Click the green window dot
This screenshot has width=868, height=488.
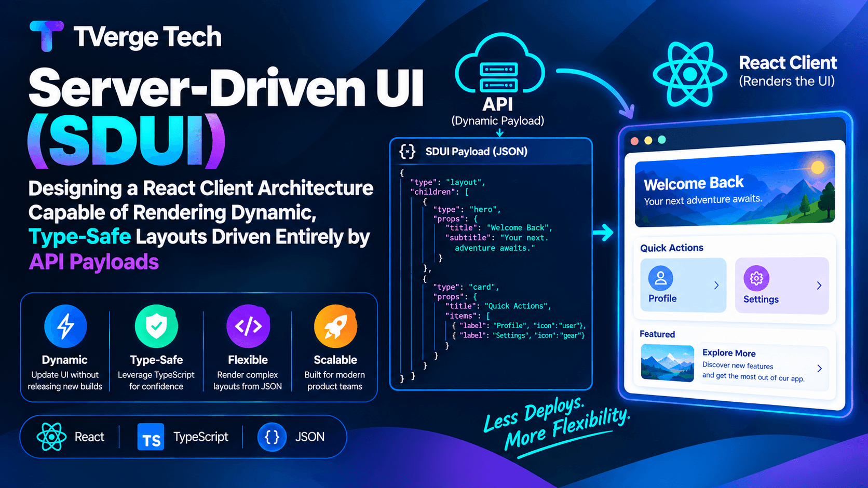click(661, 140)
